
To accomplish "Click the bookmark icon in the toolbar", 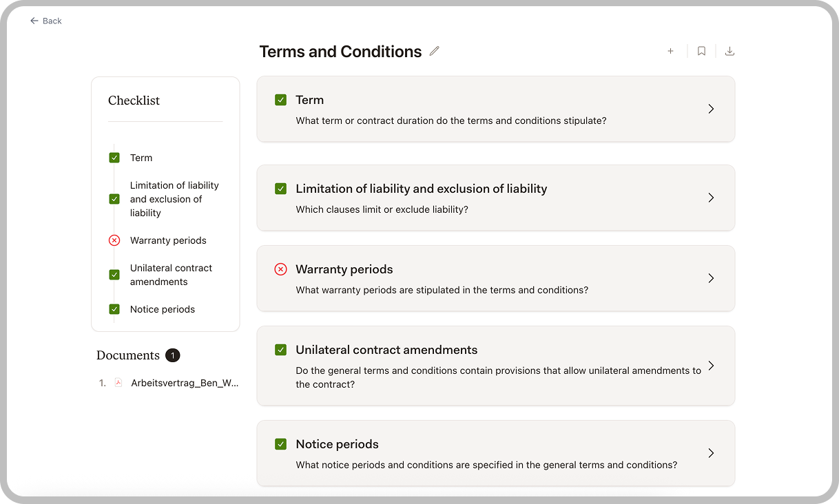I will click(701, 51).
